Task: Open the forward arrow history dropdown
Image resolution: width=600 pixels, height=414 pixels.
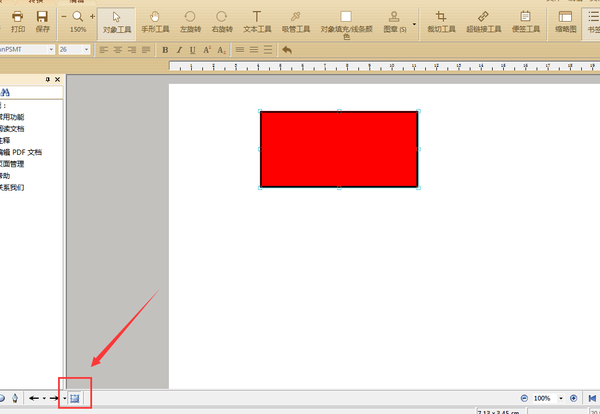Action: (65, 398)
